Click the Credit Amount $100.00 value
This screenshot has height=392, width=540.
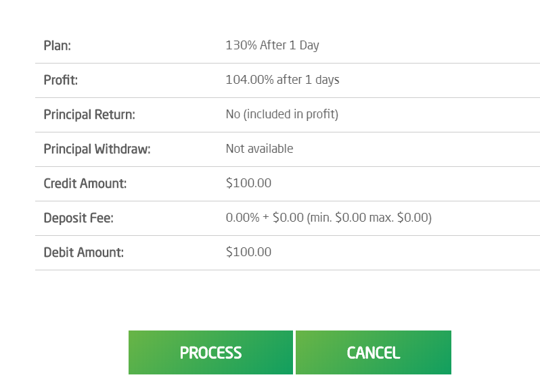coord(248,184)
